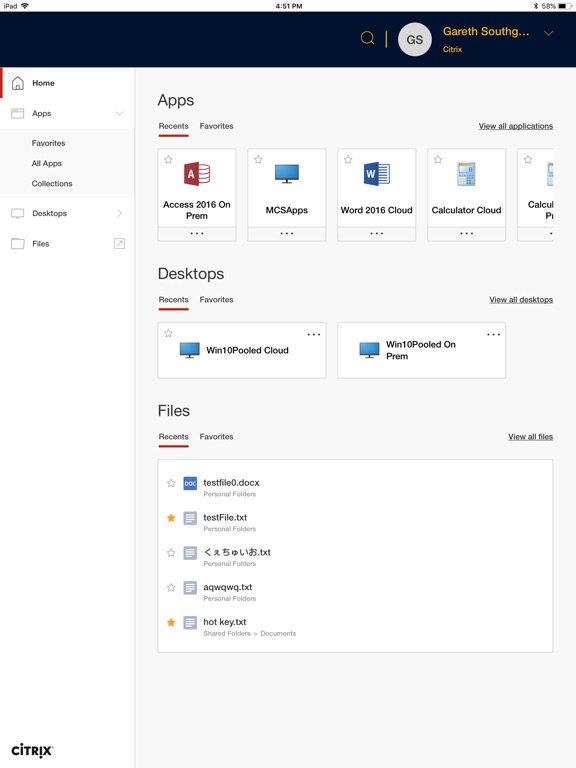
Task: Launch the MCSApps monitor icon
Action: point(287,174)
